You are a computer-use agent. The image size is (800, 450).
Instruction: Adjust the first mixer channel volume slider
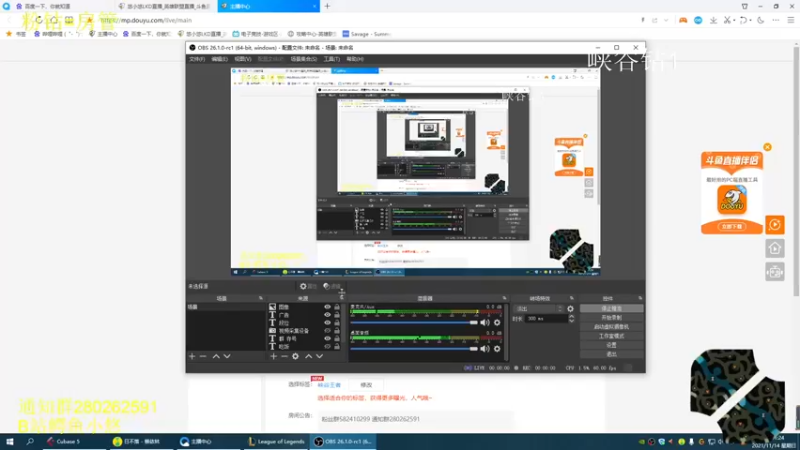[x=414, y=322]
